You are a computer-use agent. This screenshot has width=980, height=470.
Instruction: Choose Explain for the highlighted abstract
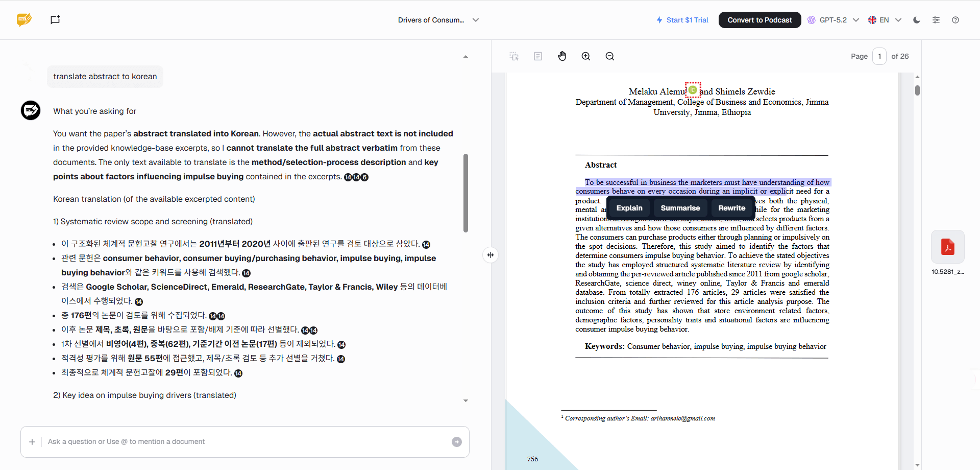click(x=629, y=208)
